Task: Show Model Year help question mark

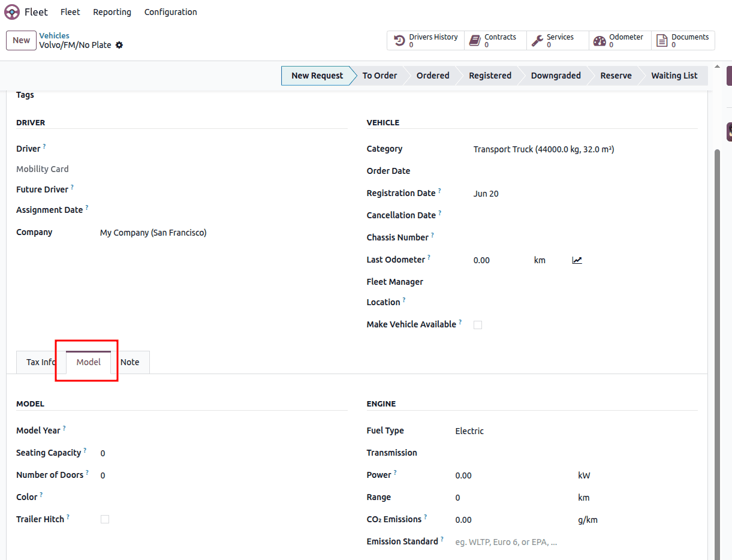Action: click(x=64, y=428)
